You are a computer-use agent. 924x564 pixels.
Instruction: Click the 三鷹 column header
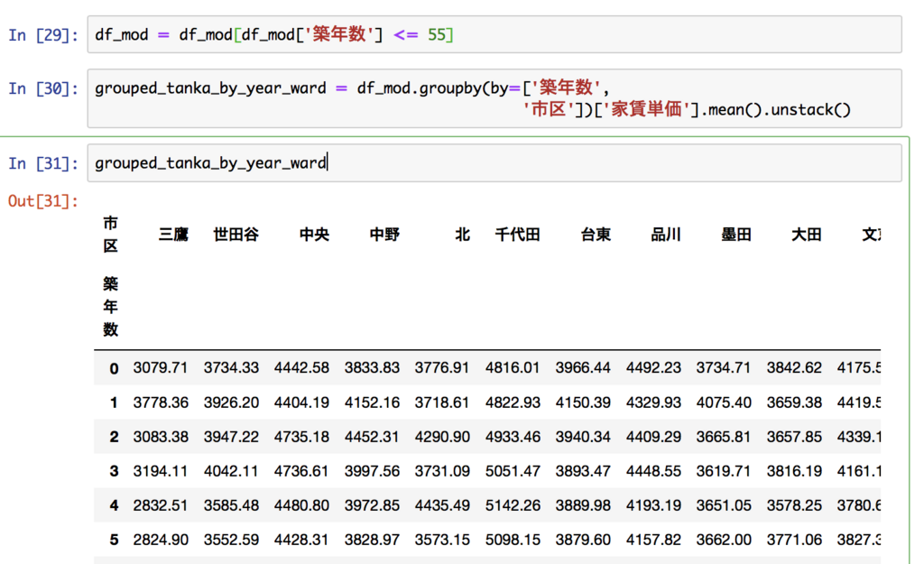point(173,235)
